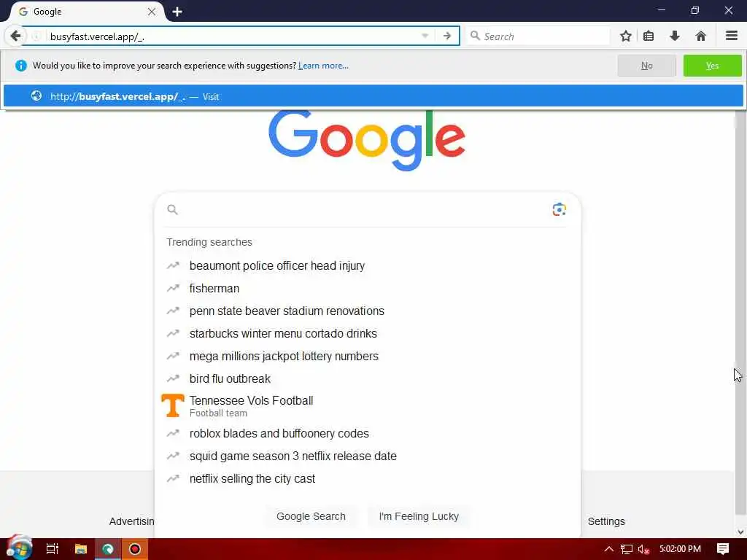Open the bookmarks list icon

point(649,36)
